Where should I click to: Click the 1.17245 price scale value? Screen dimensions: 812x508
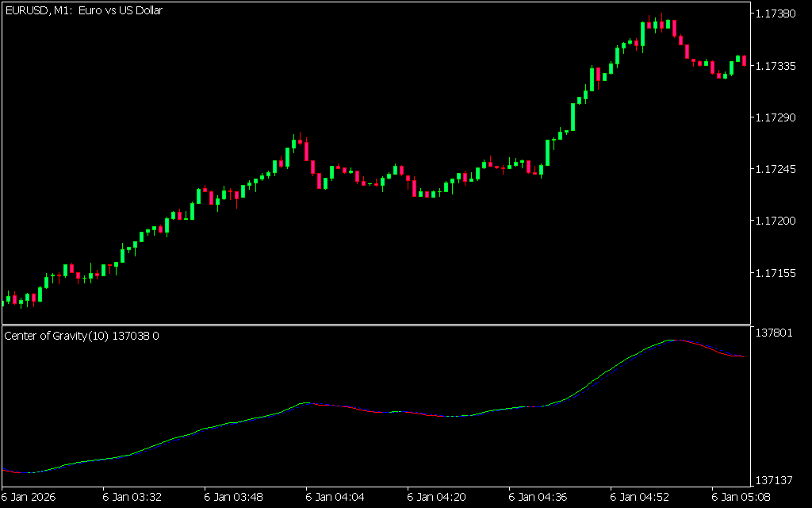[x=776, y=169]
